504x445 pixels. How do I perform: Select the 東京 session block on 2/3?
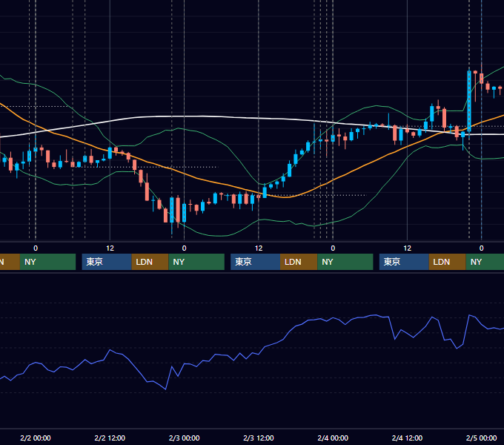coord(255,262)
